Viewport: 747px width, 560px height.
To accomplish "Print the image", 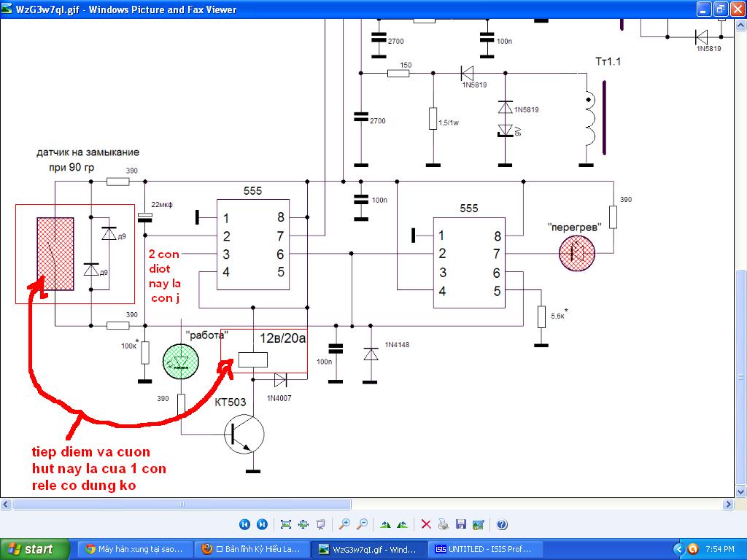I will pos(443,524).
